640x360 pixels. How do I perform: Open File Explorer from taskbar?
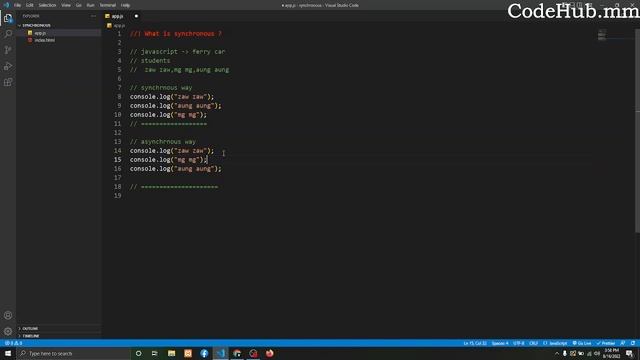[x=171, y=353]
